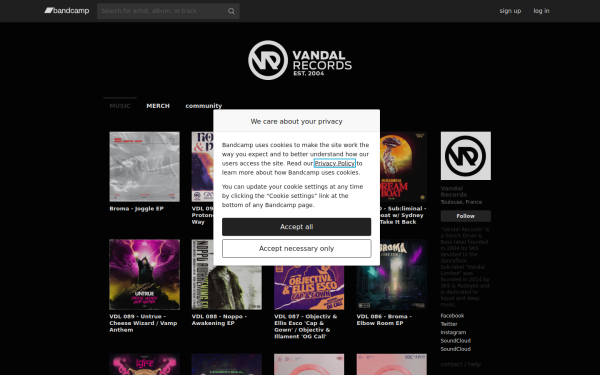This screenshot has width=600, height=375.
Task: Open the contact / help link
Action: point(460,364)
